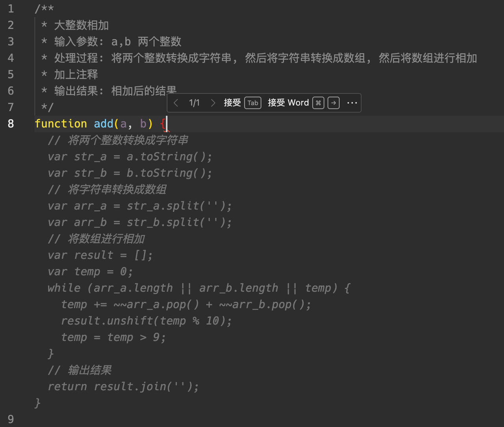504x427 pixels.
Task: Place cursor on the function keyword
Action: click(61, 124)
